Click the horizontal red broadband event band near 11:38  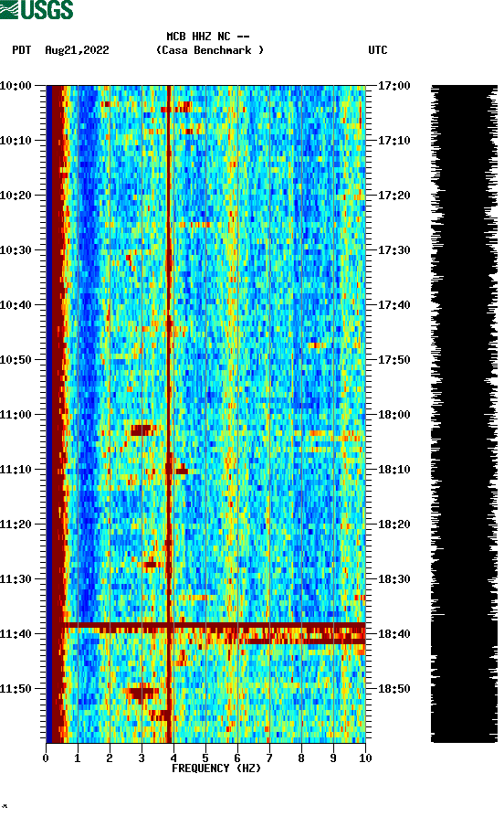point(215,625)
